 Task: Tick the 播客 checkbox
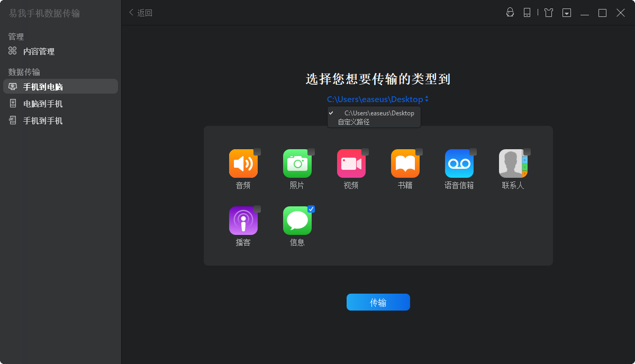tap(257, 209)
